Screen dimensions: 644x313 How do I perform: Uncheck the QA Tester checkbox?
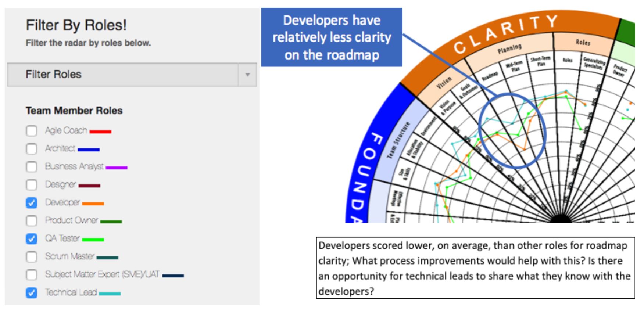(x=32, y=239)
